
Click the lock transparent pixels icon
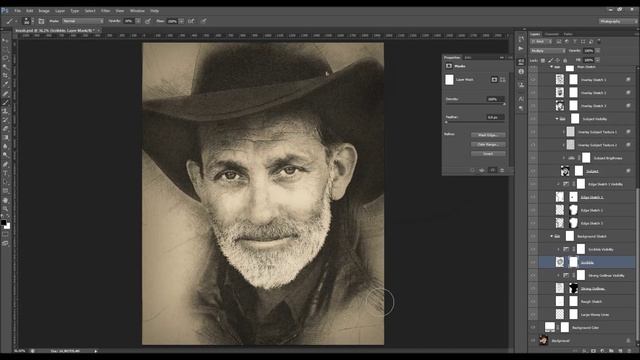coord(543,60)
